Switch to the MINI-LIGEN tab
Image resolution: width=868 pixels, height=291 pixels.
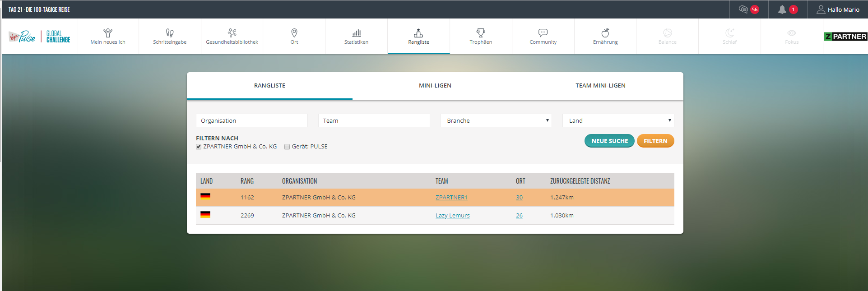[435, 86]
